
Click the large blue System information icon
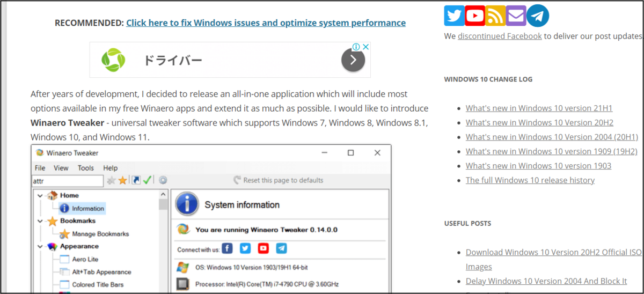[187, 204]
